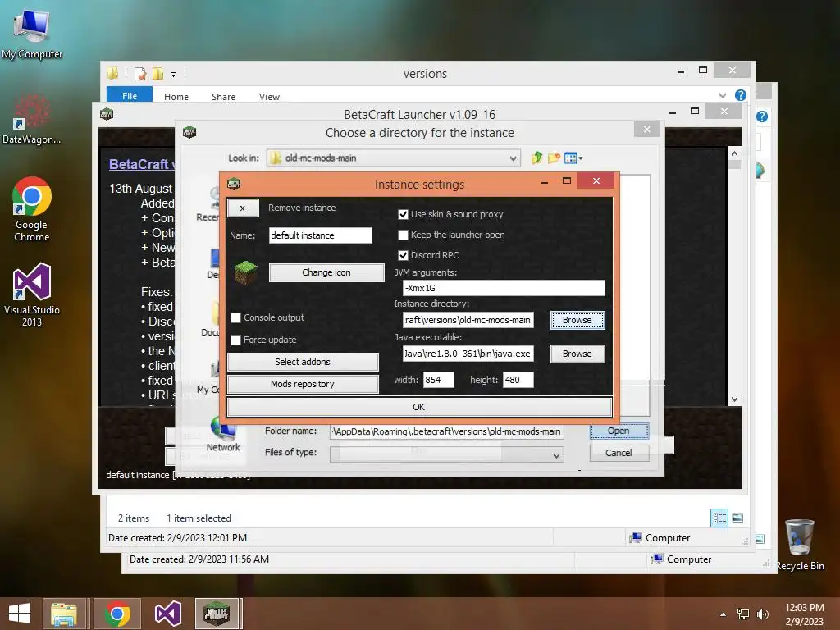Click the properties quick access icon
The image size is (840, 630).
pos(140,74)
